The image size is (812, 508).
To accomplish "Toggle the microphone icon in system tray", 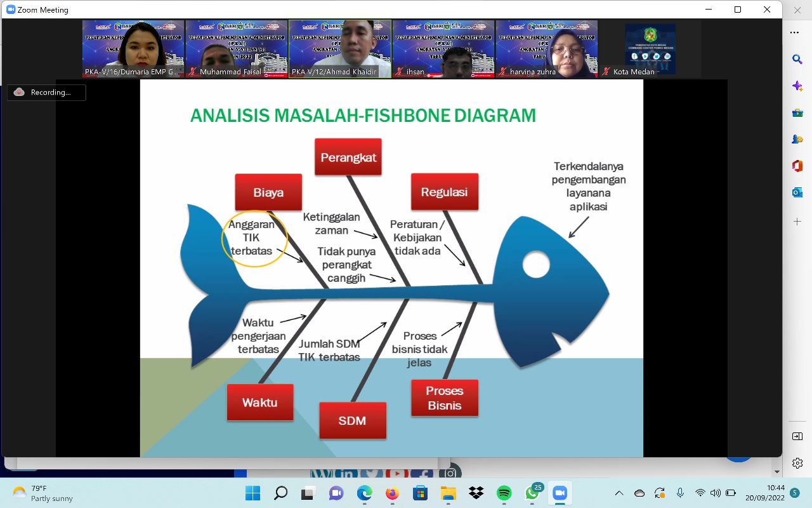I will click(680, 493).
